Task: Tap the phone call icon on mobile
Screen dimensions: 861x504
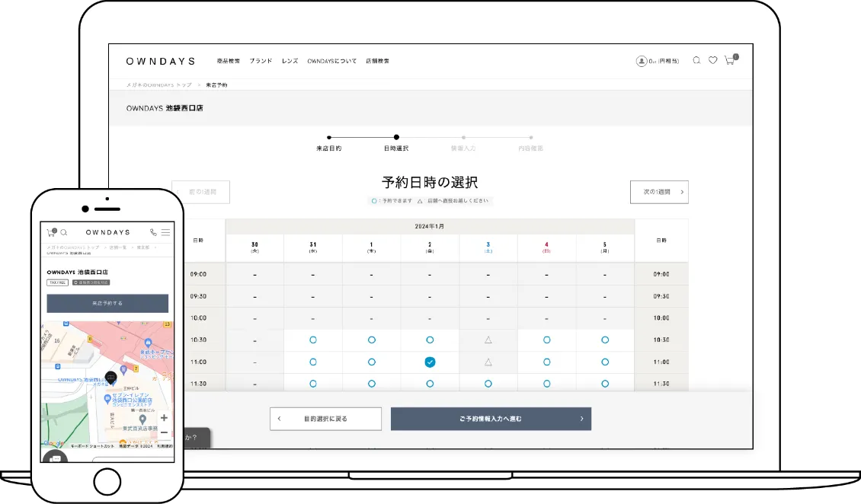Action: pyautogui.click(x=154, y=232)
